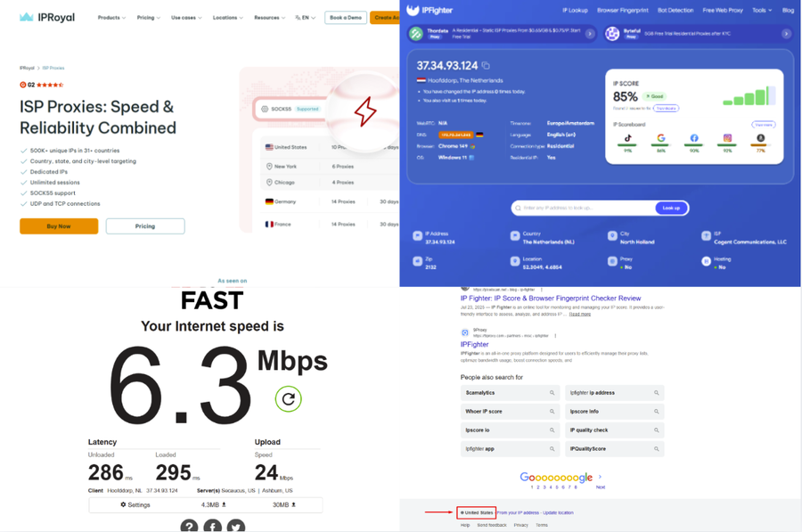Click the SOCKS5 gear icon

265,109
